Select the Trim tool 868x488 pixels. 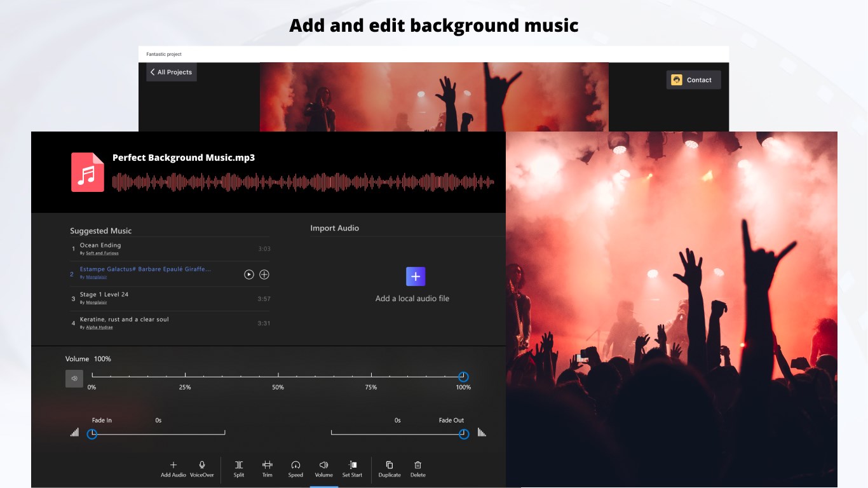point(267,470)
